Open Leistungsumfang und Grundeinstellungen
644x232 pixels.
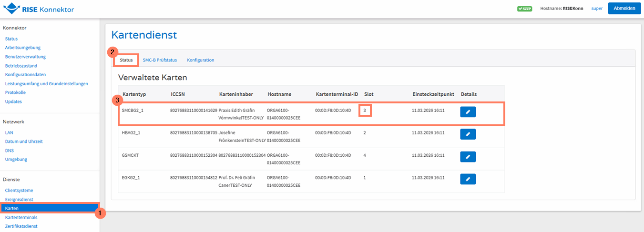pos(46,84)
